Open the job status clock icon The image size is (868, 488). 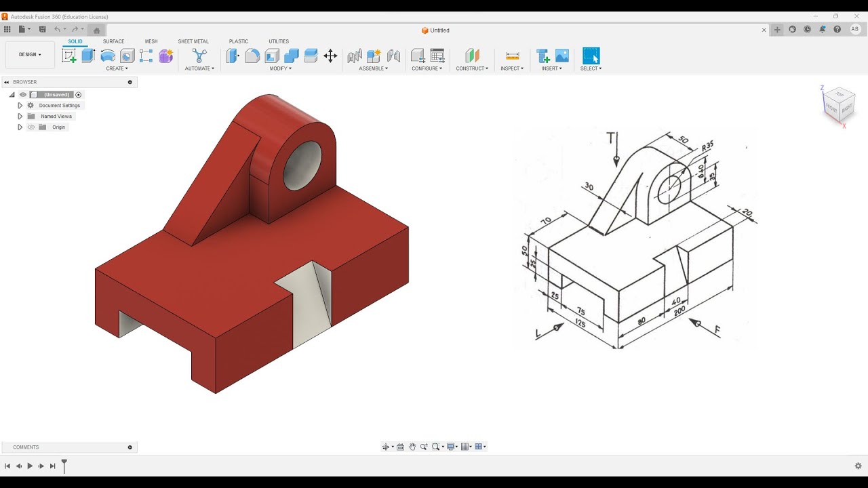pos(807,29)
